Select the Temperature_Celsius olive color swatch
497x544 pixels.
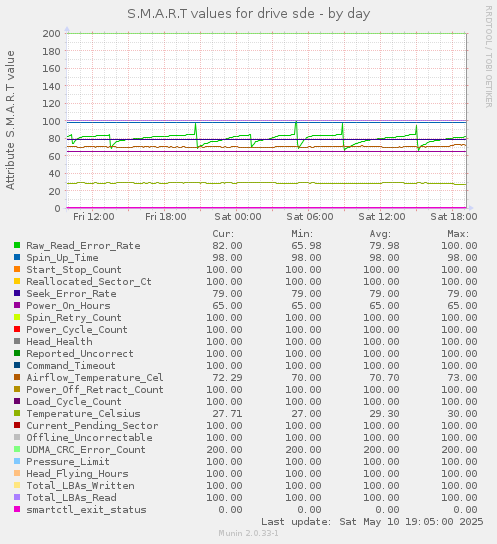[x=17, y=413]
